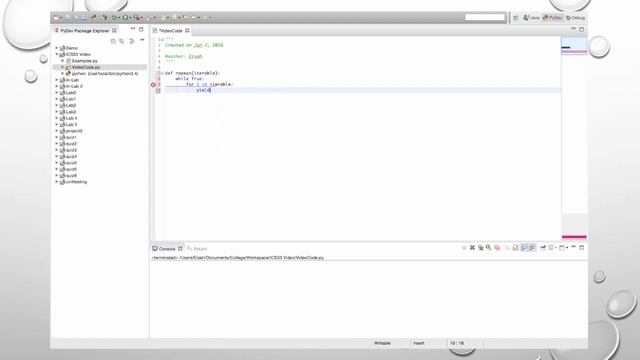Minimize the PyDev Package Explorer panel
The width and height of the screenshot is (640, 360).
133,29
